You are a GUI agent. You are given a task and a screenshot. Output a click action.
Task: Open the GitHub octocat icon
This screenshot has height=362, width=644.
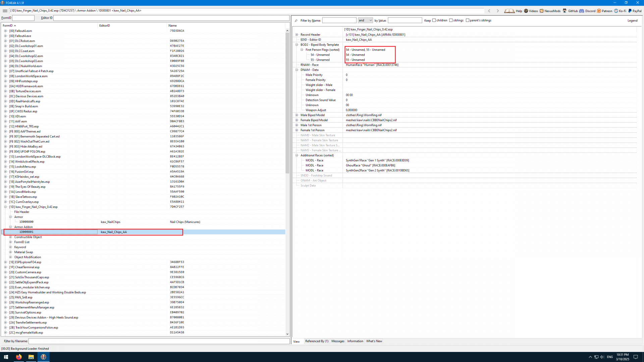(x=565, y=11)
